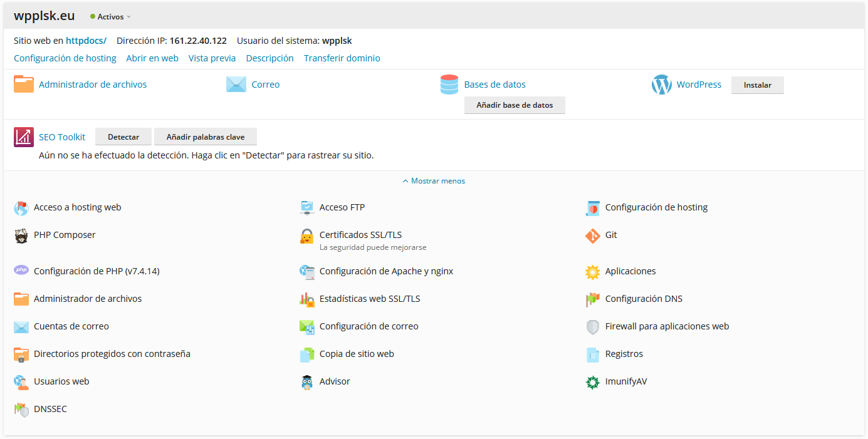Open the Aplicaciones link
Screen dimensions: 868x439
click(x=630, y=271)
